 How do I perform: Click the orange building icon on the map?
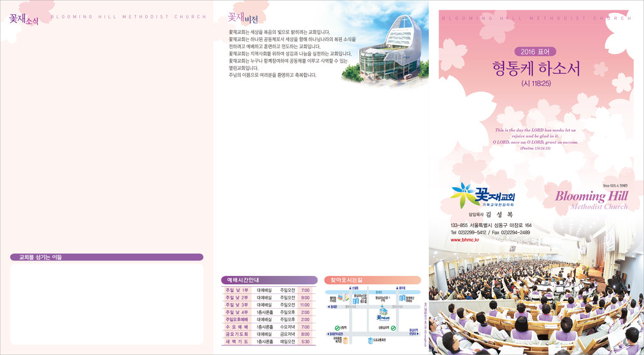(347, 340)
